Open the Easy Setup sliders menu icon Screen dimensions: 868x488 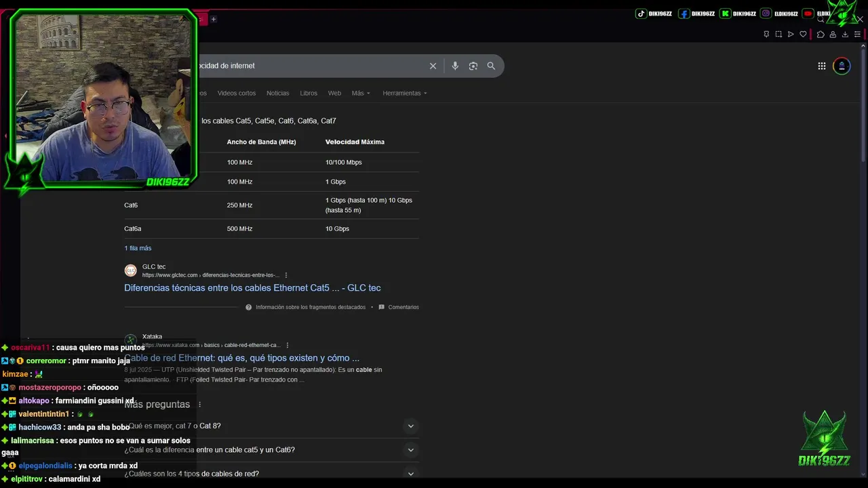tap(857, 34)
